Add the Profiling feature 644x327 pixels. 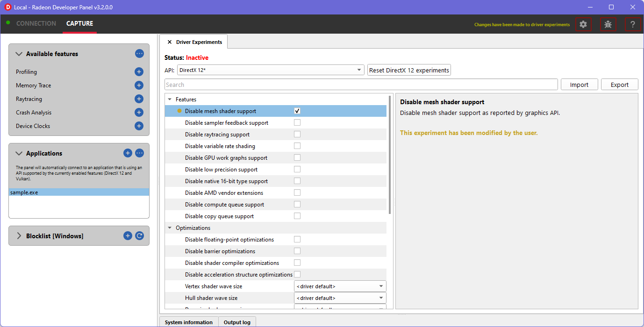point(139,71)
